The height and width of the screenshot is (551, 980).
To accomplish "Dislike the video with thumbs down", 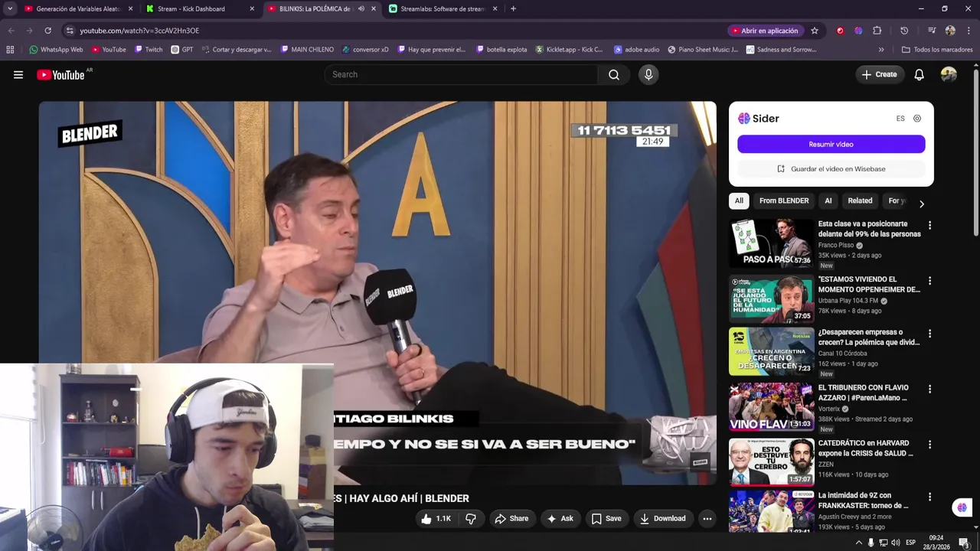I will coord(471,519).
